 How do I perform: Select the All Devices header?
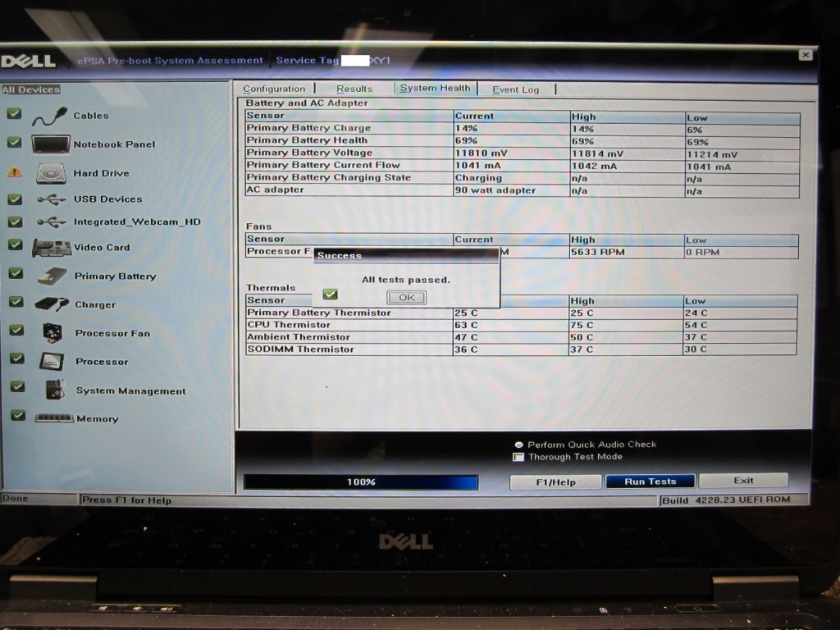(x=31, y=89)
